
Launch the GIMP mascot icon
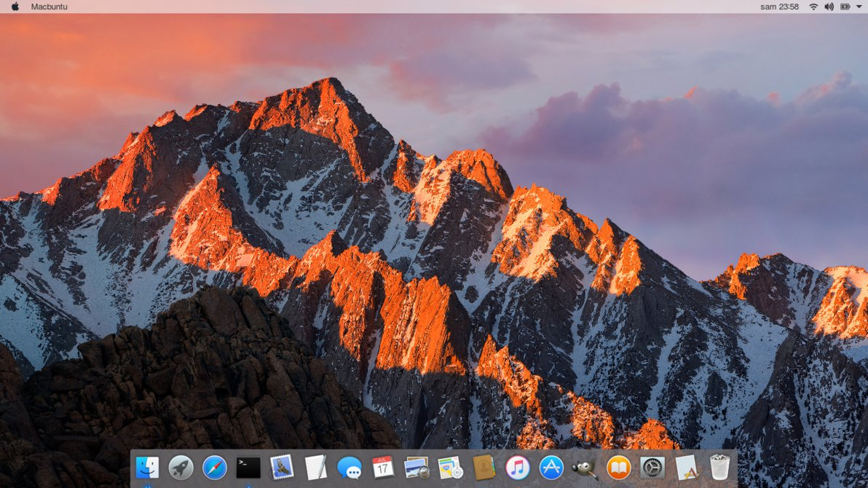(585, 469)
